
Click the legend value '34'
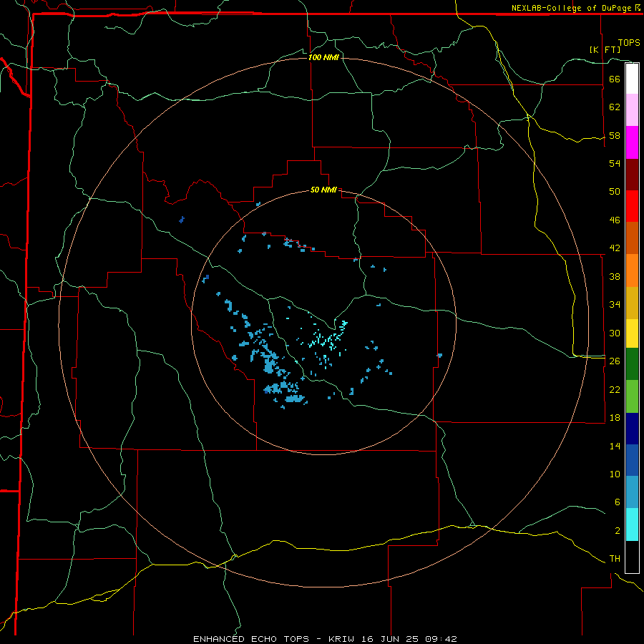point(615,304)
